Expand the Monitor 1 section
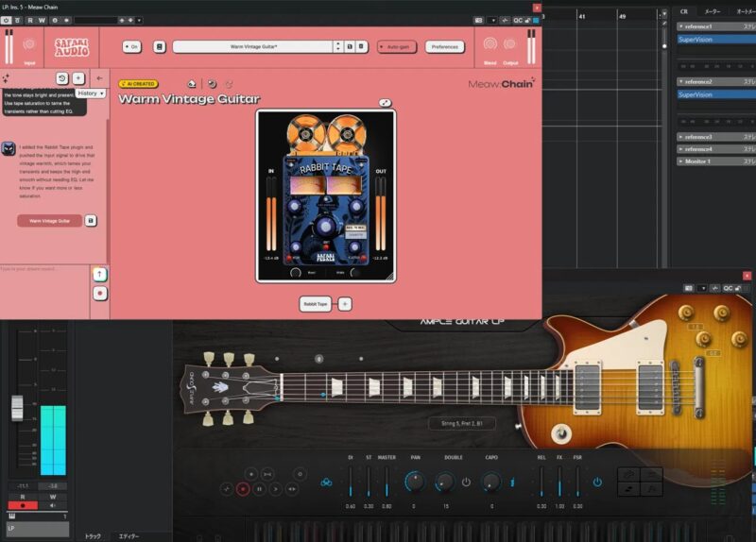756x542 pixels. (680, 161)
